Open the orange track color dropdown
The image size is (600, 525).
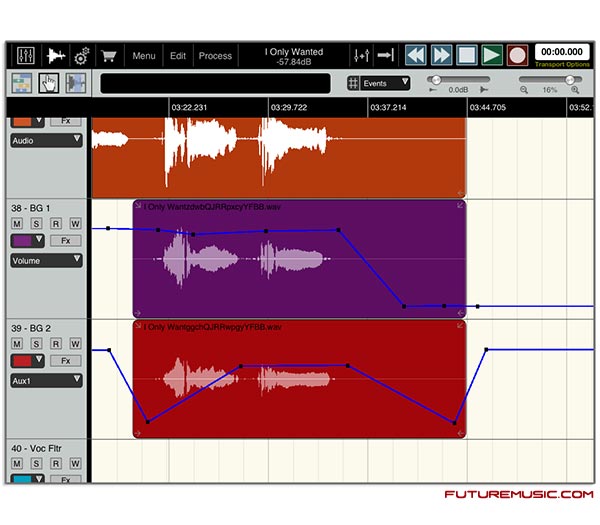(28, 122)
